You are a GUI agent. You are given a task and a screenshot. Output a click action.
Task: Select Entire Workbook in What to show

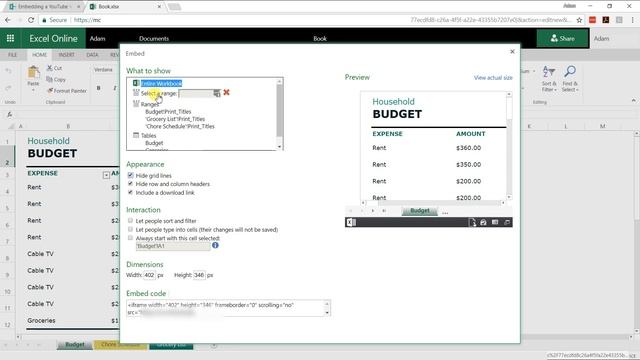coord(161,83)
